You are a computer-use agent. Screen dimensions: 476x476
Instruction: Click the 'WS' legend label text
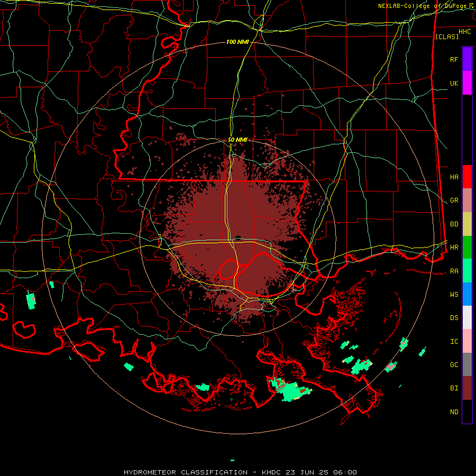(x=454, y=295)
